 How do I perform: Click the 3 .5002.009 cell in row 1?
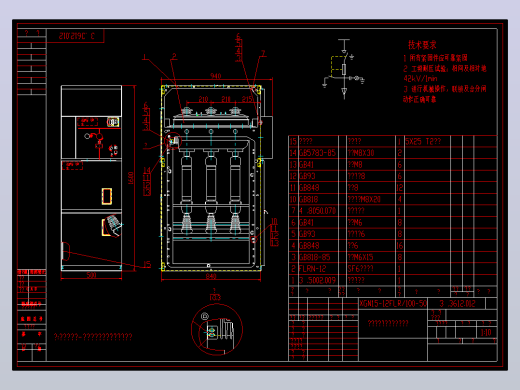(317, 280)
